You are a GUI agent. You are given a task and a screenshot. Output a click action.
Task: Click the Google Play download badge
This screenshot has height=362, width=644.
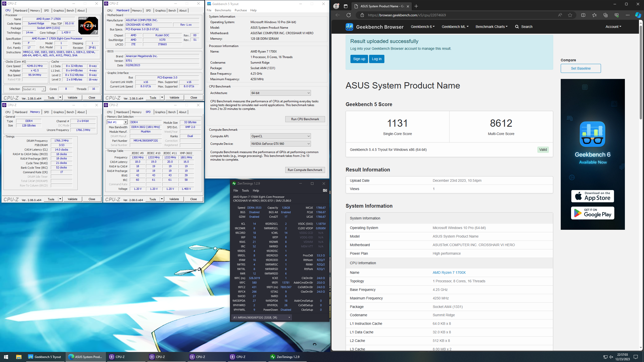(592, 213)
